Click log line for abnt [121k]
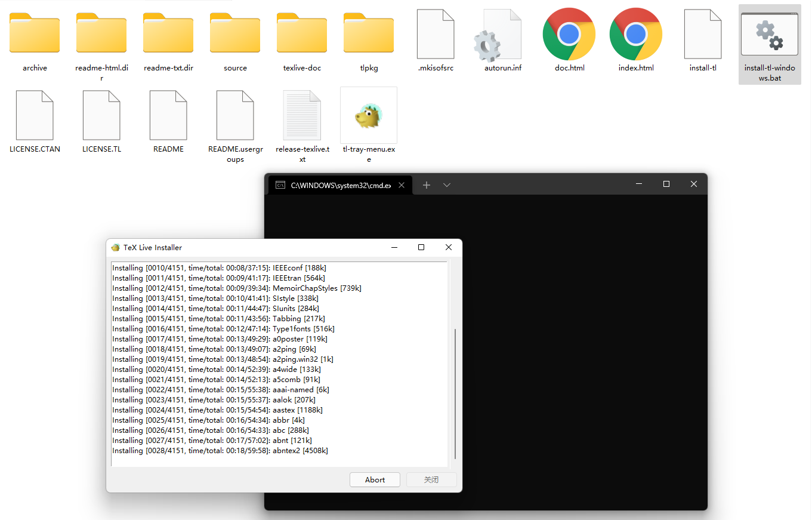812x520 pixels. click(212, 440)
